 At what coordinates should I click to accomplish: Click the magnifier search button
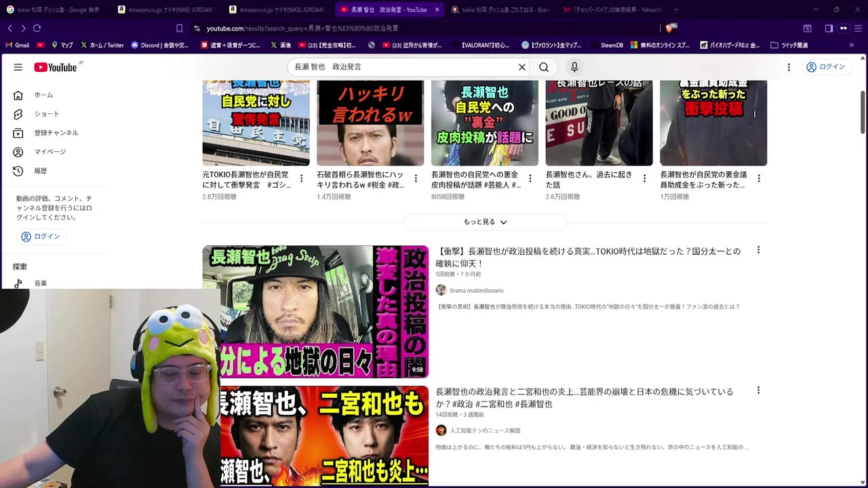(x=544, y=67)
